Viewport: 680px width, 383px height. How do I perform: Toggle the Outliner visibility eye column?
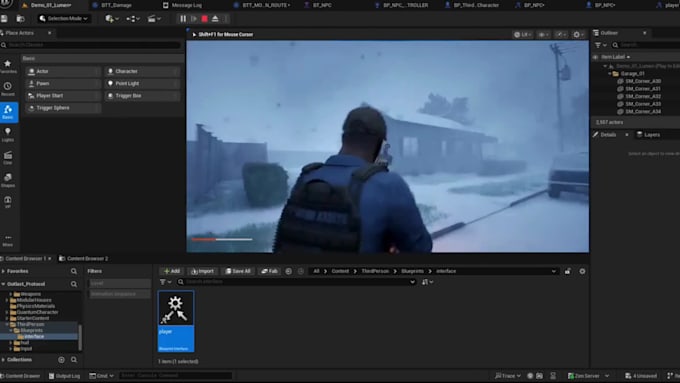[x=595, y=57]
